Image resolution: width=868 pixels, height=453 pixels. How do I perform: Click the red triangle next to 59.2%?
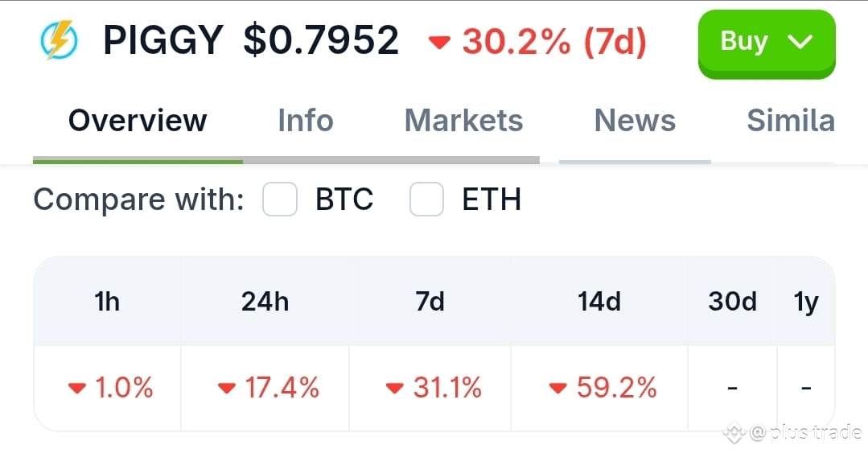pyautogui.click(x=558, y=388)
